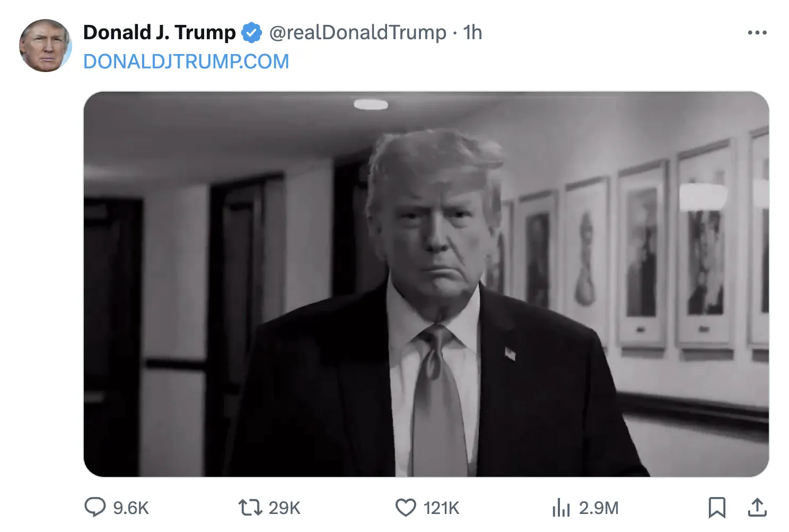
Task: Bookmark this tweet
Action: 716,507
